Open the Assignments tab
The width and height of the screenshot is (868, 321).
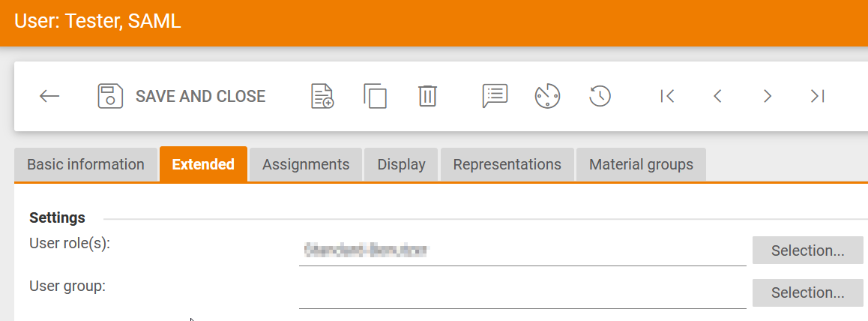pyautogui.click(x=306, y=164)
